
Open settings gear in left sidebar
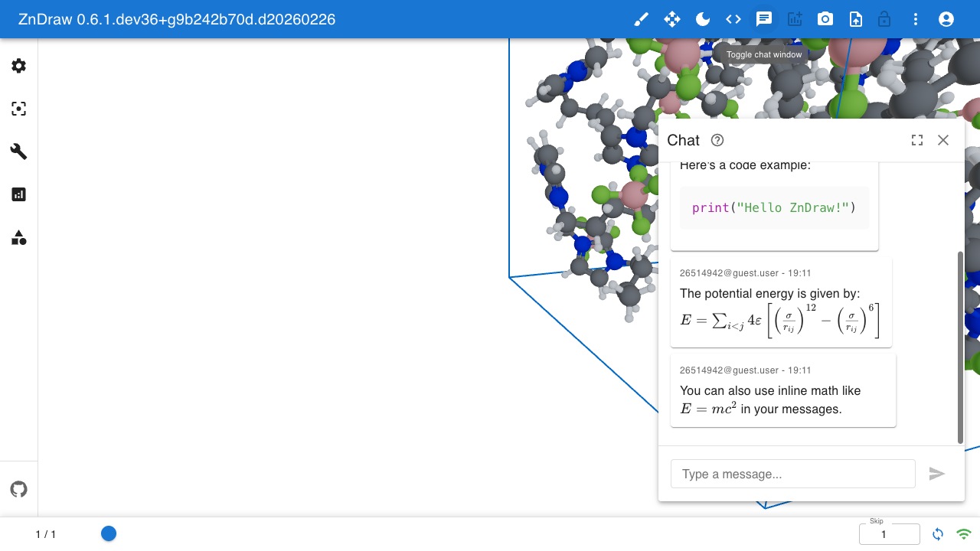point(19,66)
